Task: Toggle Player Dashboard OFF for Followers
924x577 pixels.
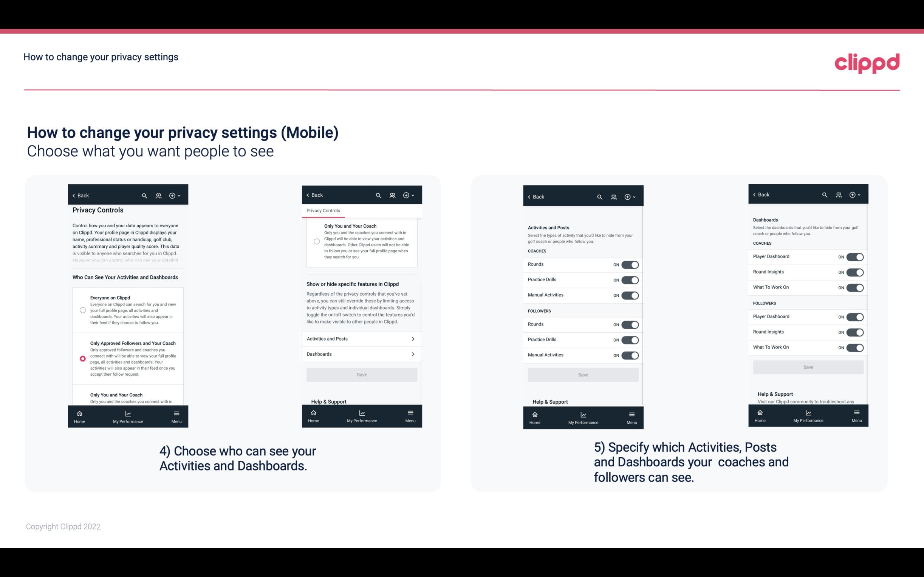Action: point(854,316)
